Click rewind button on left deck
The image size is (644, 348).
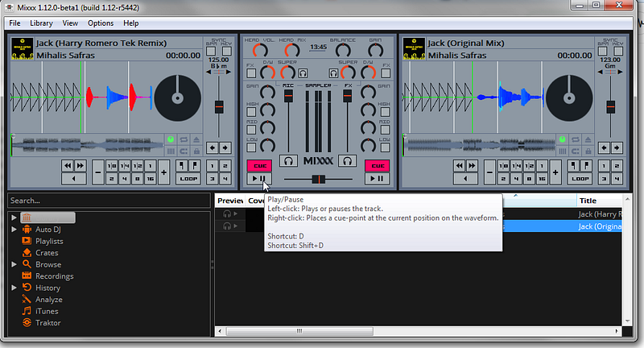(68, 166)
